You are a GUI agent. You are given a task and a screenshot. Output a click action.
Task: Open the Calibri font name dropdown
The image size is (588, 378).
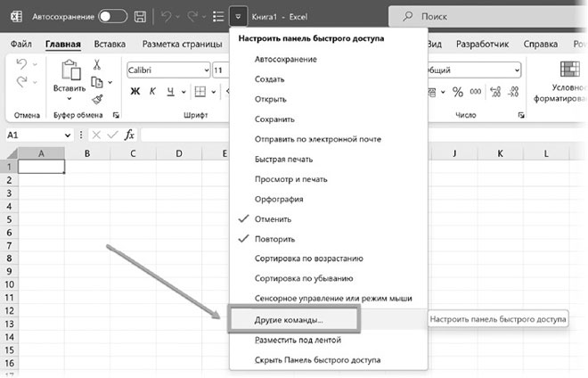click(203, 70)
